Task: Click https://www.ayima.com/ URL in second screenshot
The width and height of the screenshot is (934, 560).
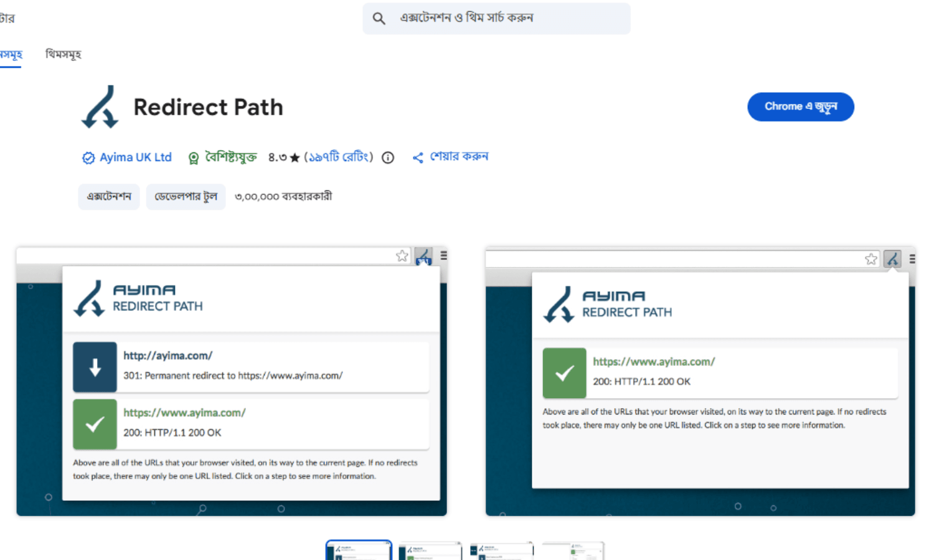Action: click(654, 362)
